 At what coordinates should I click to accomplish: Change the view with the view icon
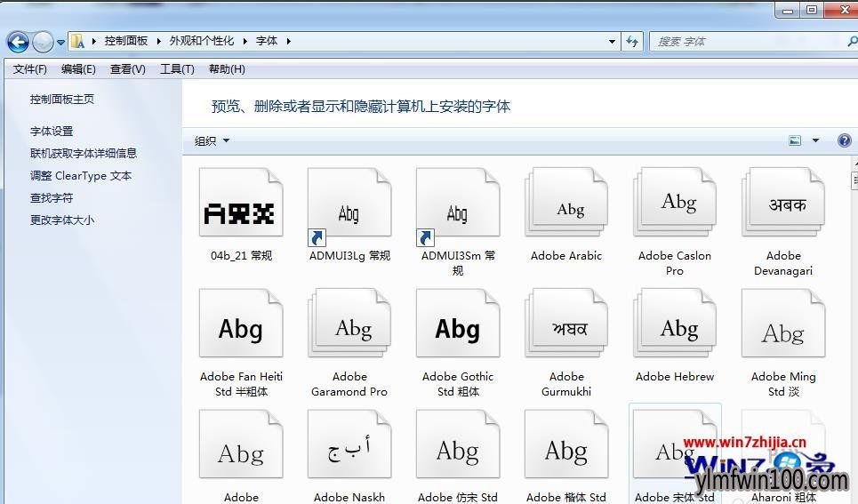coord(795,140)
